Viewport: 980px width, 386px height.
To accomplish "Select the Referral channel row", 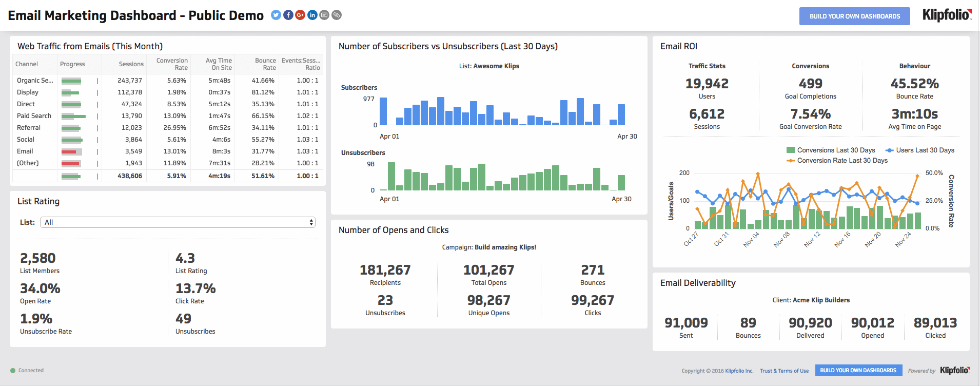I will click(168, 128).
